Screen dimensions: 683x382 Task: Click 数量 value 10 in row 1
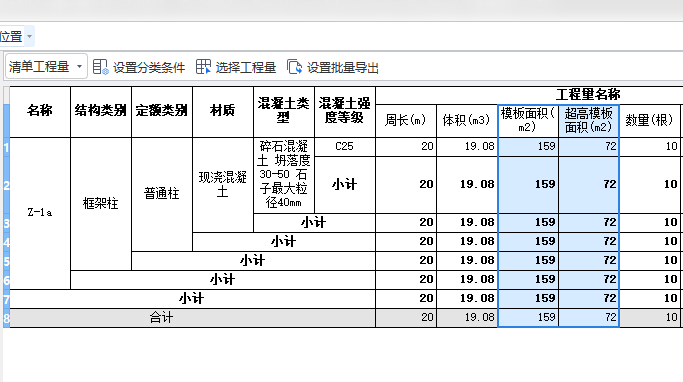650,147
